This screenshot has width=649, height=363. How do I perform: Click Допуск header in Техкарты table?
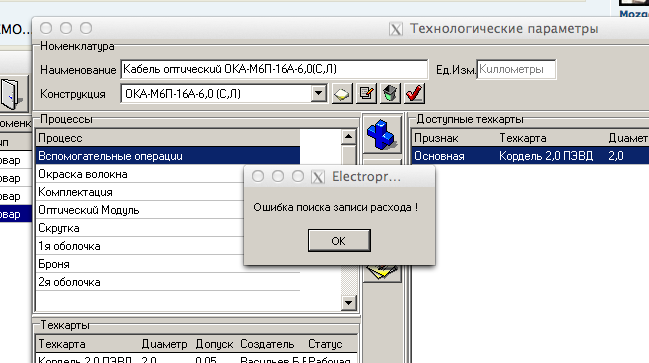(x=214, y=344)
